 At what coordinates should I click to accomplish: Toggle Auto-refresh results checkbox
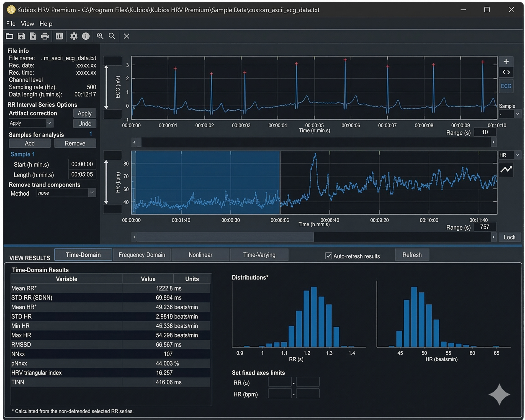[328, 256]
